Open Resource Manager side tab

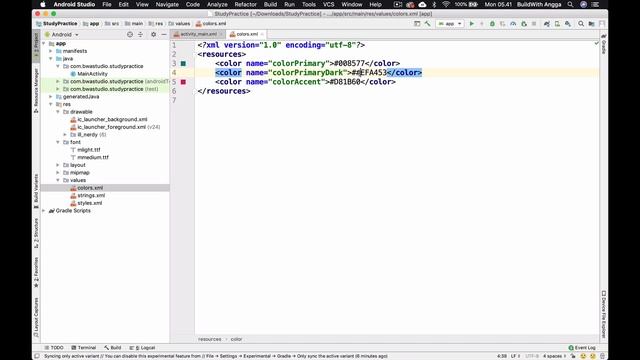tap(36, 91)
